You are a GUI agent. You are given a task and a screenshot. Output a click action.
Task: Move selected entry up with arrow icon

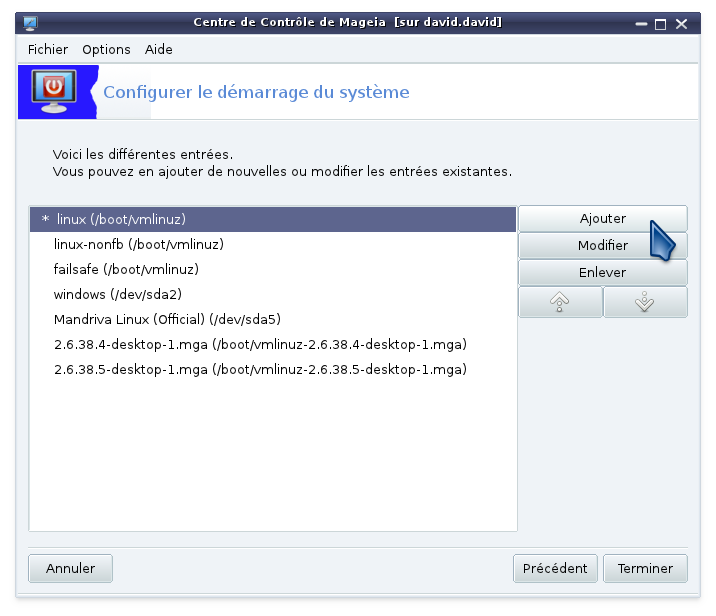[560, 302]
